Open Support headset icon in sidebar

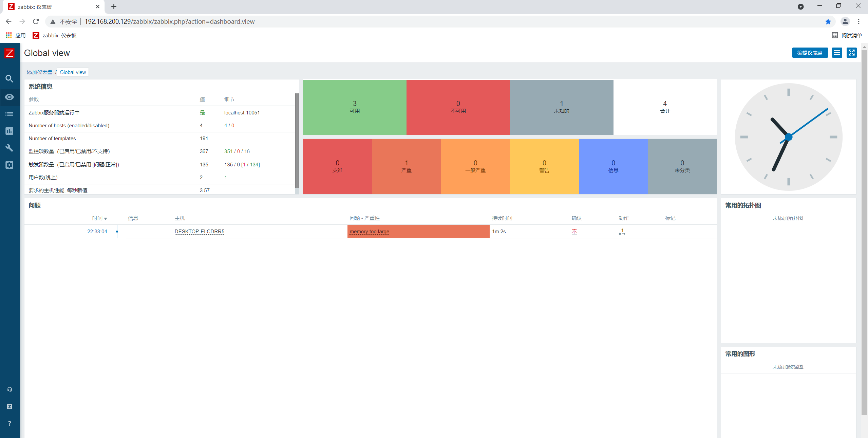pyautogui.click(x=10, y=389)
